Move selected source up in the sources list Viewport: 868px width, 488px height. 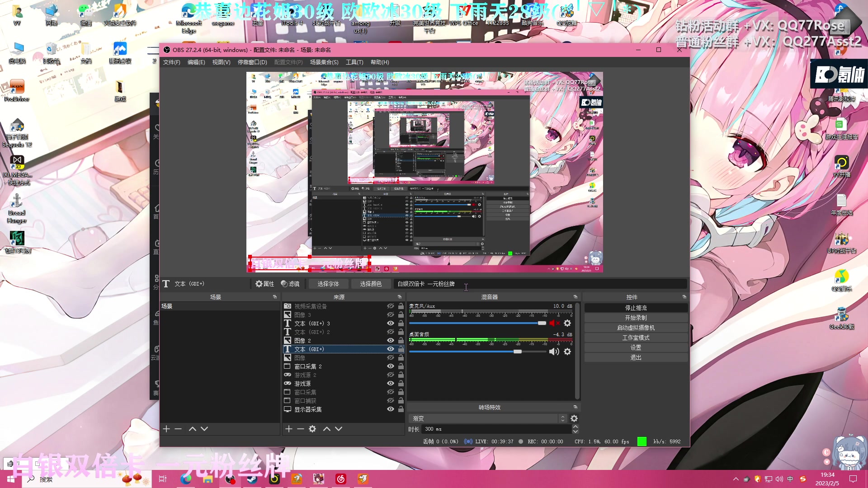[327, 429]
